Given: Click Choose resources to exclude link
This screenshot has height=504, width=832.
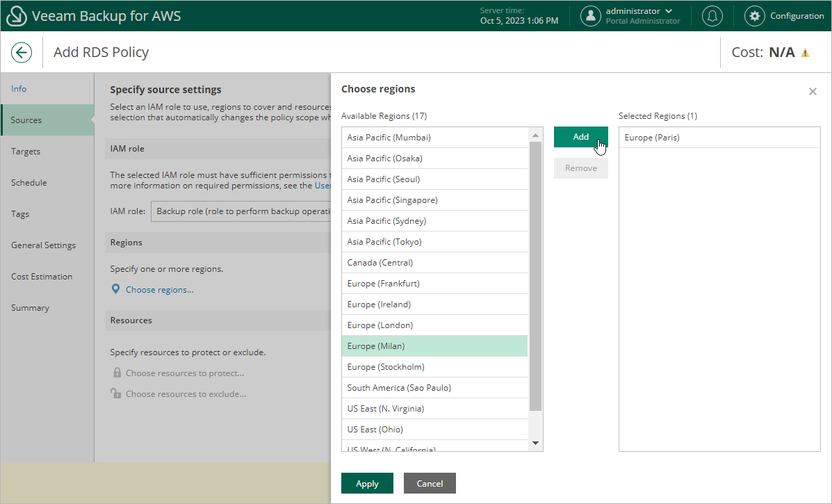Looking at the screenshot, I should pyautogui.click(x=186, y=393).
